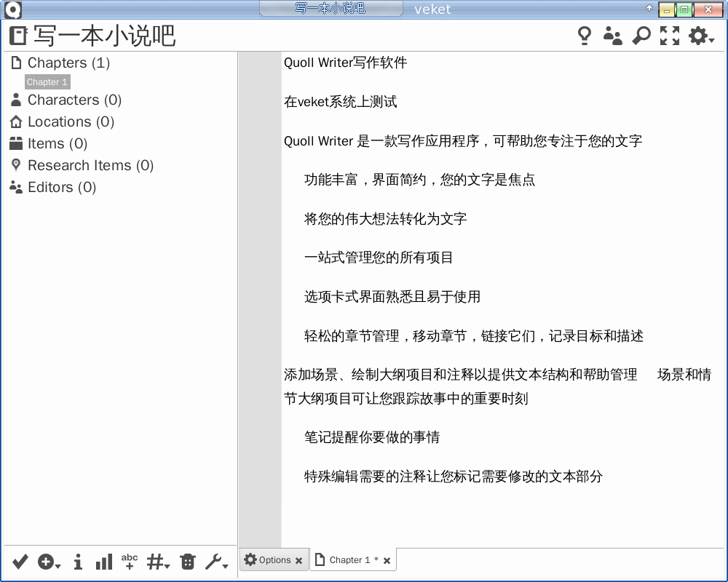The width and height of the screenshot is (728, 582).
Task: Click the window title bar app icon
Action: pyautogui.click(x=13, y=9)
